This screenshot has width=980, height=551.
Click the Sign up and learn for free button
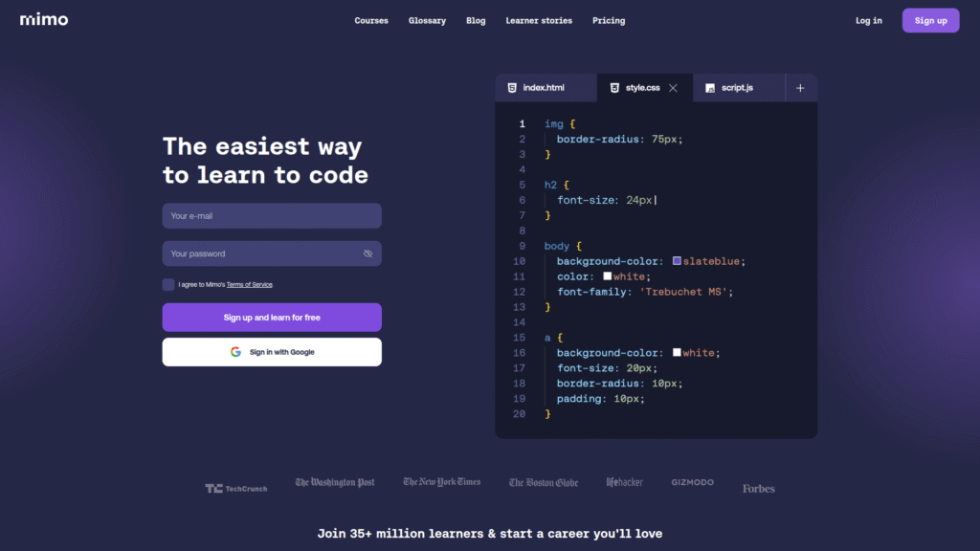pos(272,317)
